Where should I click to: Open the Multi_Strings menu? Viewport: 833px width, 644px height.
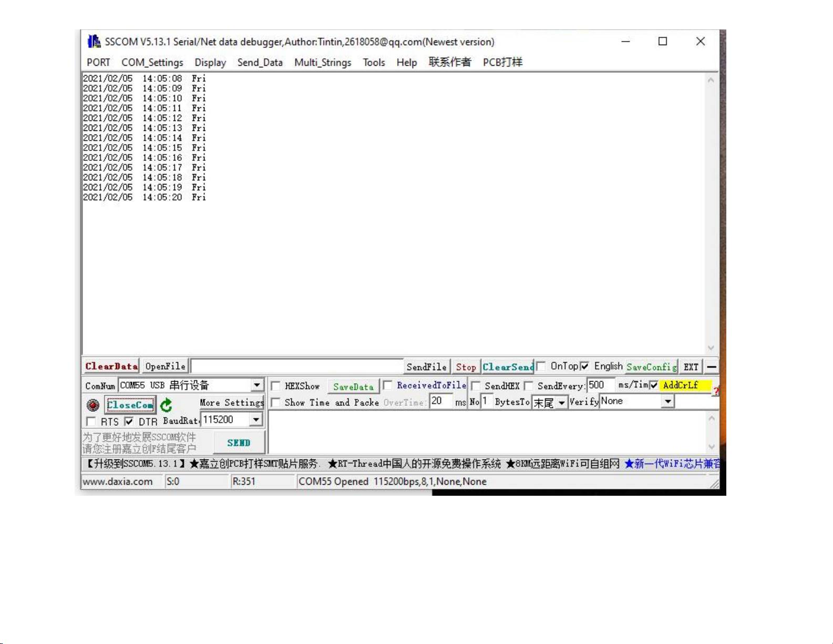point(323,63)
